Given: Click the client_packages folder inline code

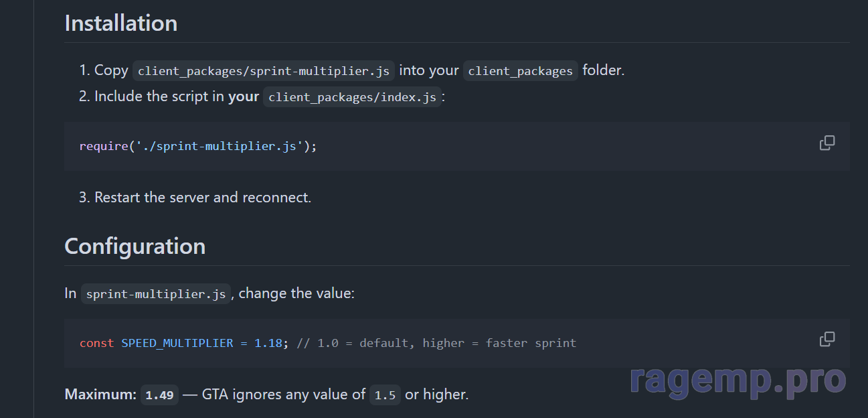Looking at the screenshot, I should coord(520,71).
